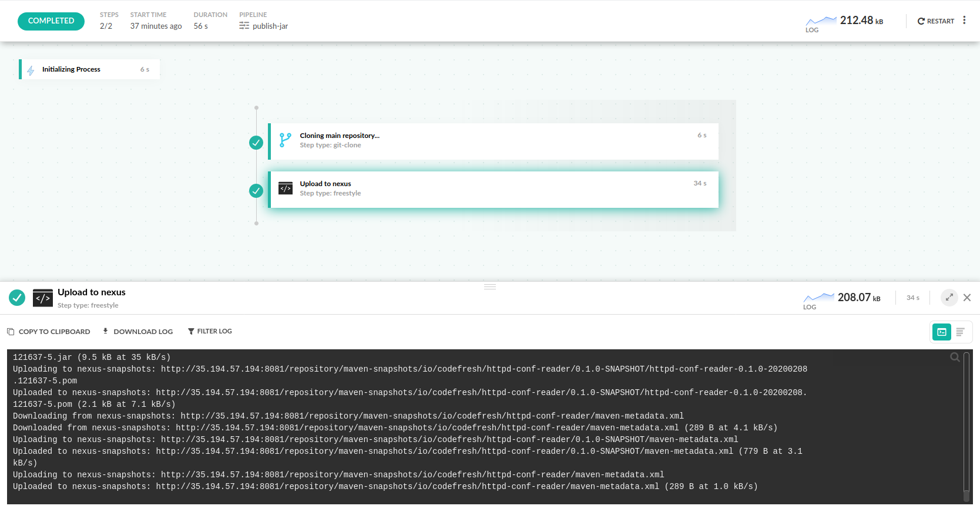Click the green checkmark next to Cloning step
980x509 pixels.
click(256, 143)
